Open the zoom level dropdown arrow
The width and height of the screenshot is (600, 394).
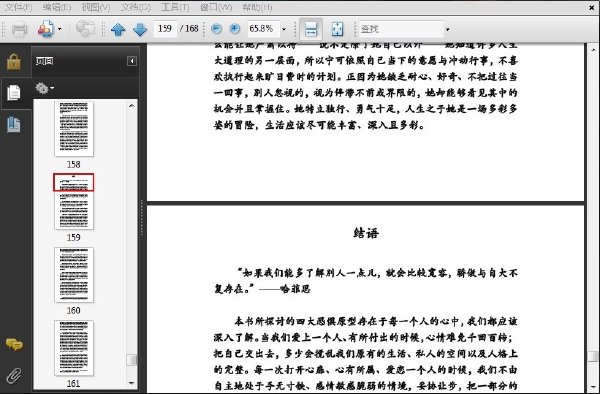(284, 29)
